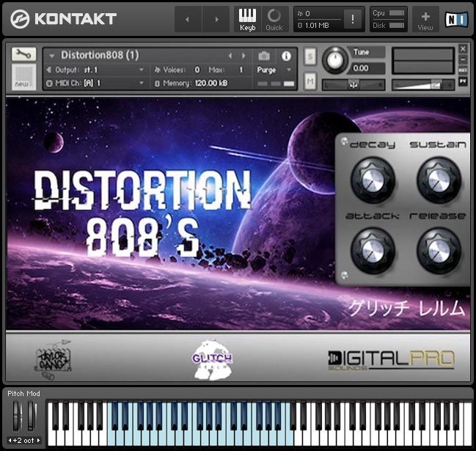The image size is (476, 451).
Task: Open the Purge dropdown menu
Action: [x=274, y=70]
